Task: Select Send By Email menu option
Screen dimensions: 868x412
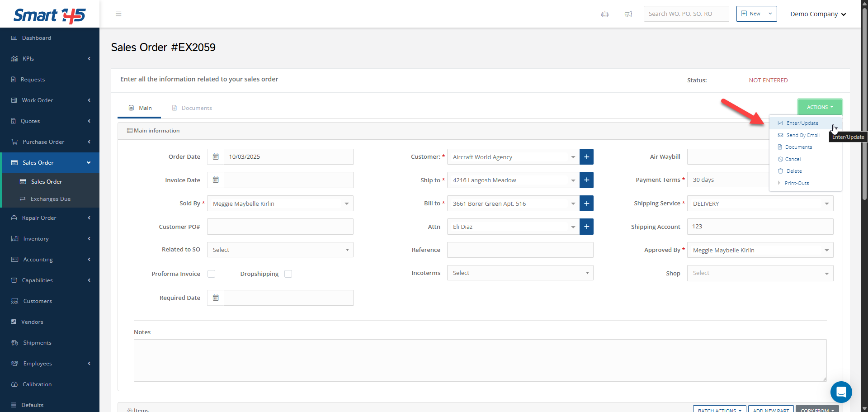Action: [x=802, y=135]
